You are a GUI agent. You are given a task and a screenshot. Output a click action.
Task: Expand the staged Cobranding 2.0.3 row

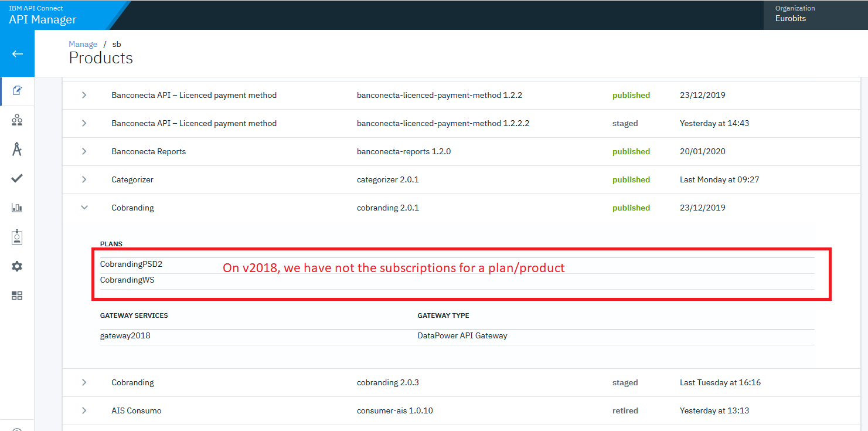tap(84, 382)
